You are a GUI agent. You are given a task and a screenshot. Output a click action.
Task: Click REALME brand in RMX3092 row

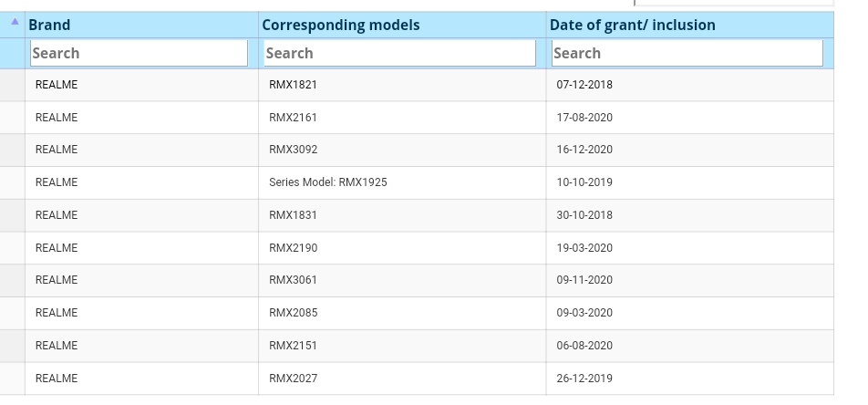coord(57,150)
